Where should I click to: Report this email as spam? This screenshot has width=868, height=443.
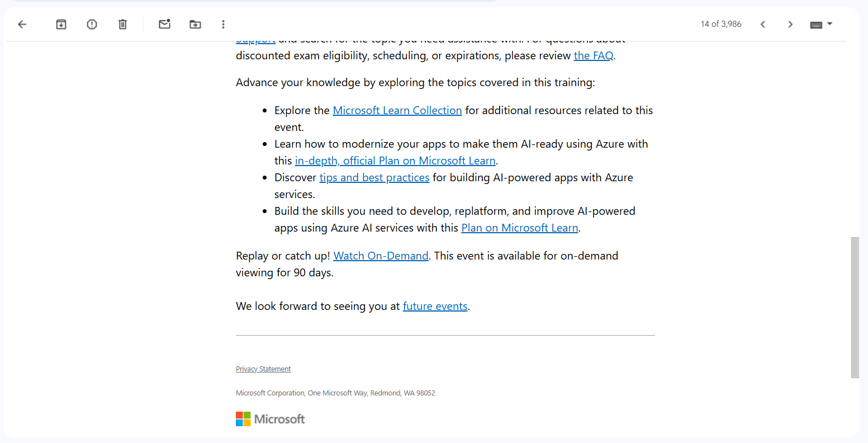92,24
